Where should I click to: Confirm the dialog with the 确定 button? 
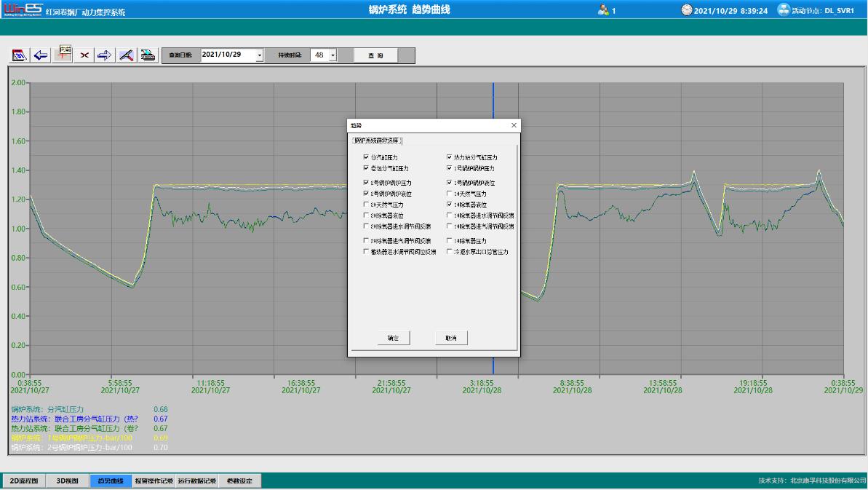394,339
